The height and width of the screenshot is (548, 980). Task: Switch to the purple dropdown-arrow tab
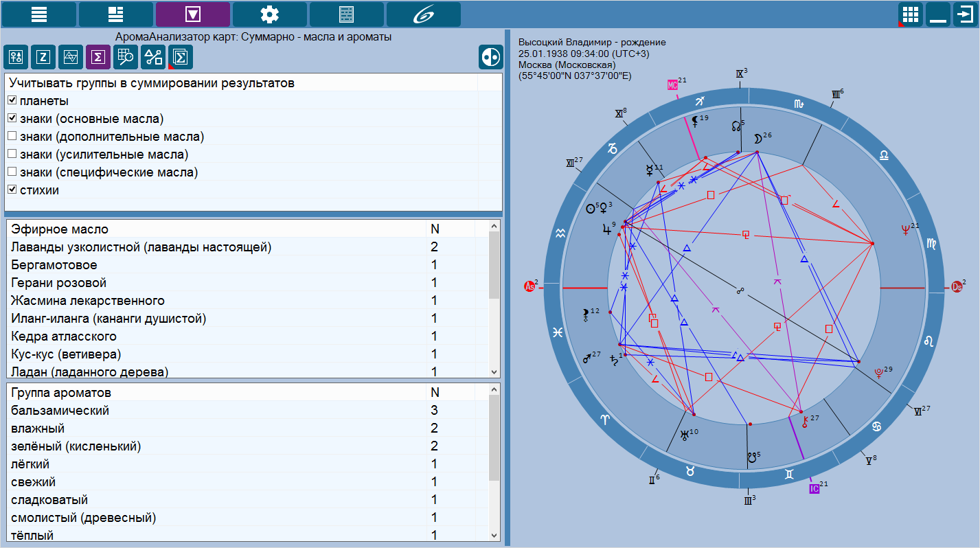192,14
